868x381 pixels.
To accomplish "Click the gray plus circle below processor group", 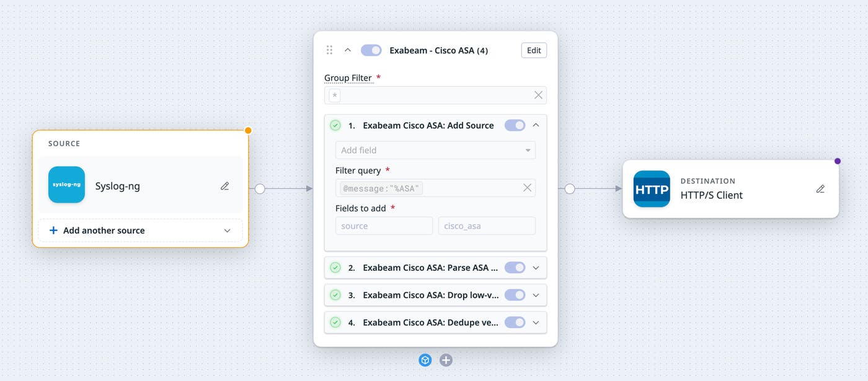I will tap(446, 360).
